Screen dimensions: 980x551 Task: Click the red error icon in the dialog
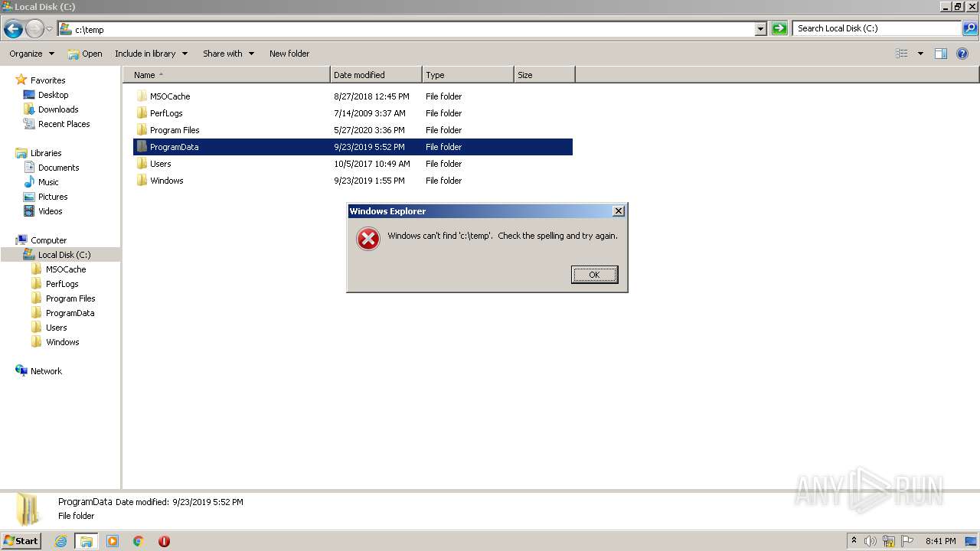[x=368, y=240]
